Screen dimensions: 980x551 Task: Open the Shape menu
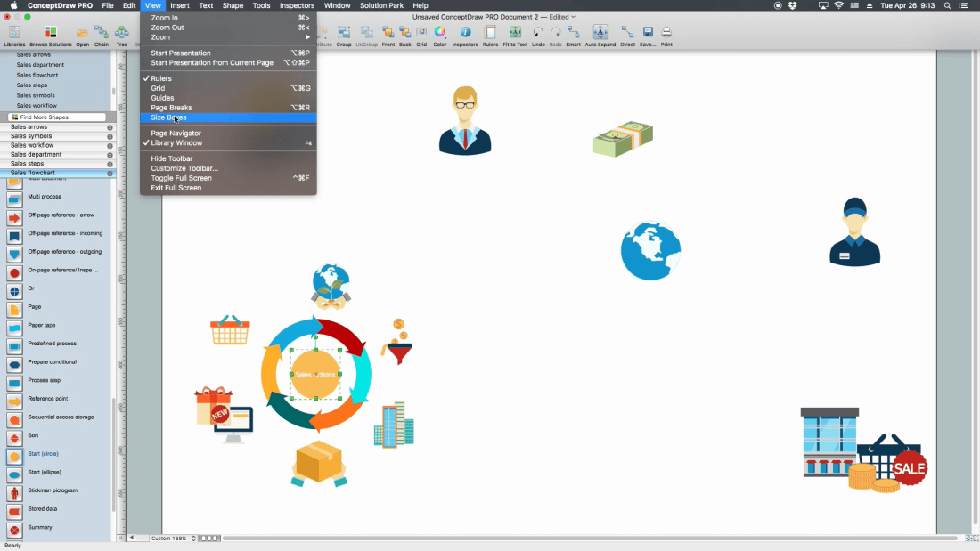pyautogui.click(x=233, y=5)
